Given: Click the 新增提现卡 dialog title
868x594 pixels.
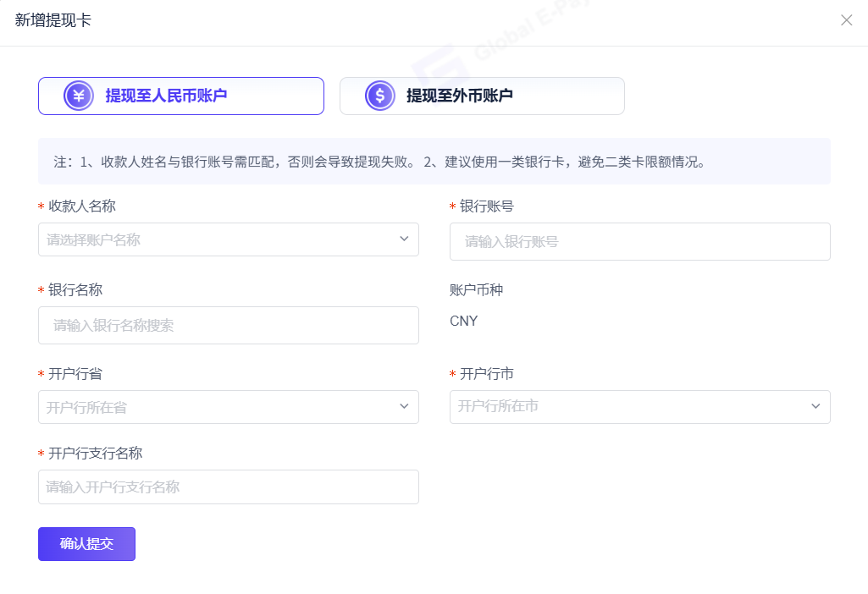Looking at the screenshot, I should 53,20.
